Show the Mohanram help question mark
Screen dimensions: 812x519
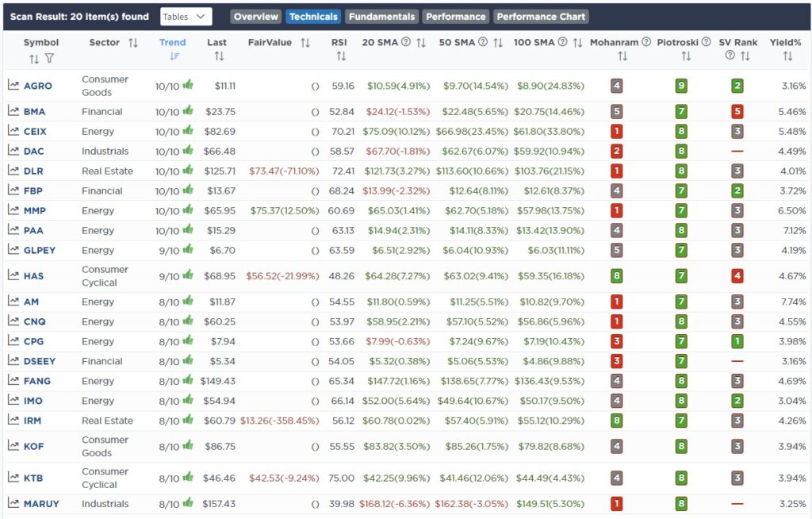(x=646, y=42)
